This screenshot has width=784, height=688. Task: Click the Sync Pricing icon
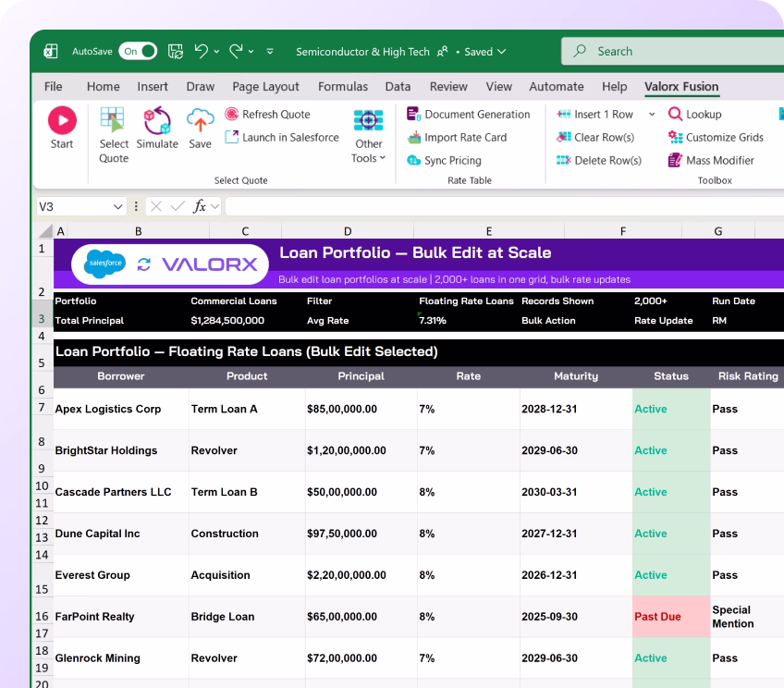pyautogui.click(x=413, y=160)
